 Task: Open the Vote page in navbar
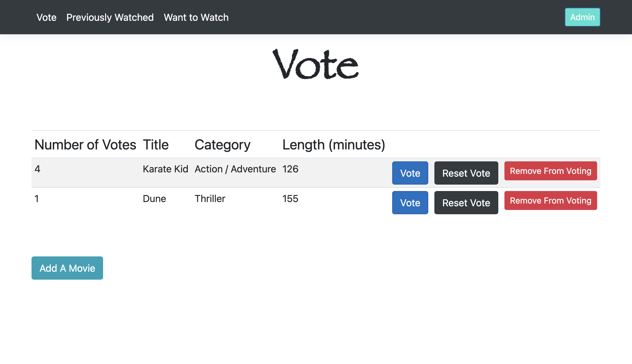click(46, 17)
